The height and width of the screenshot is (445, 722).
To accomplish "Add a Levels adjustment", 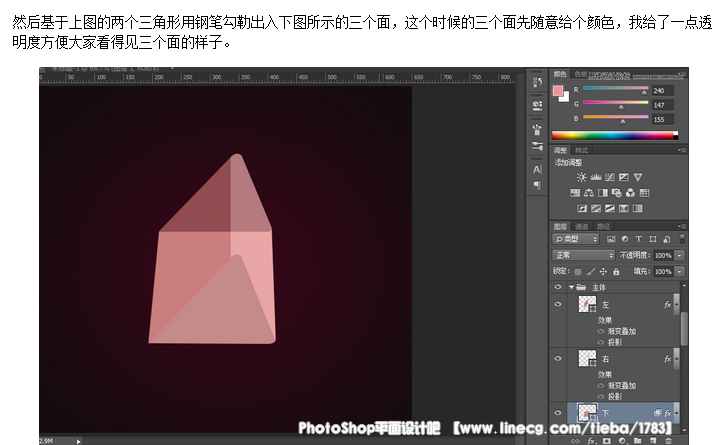I will [596, 177].
